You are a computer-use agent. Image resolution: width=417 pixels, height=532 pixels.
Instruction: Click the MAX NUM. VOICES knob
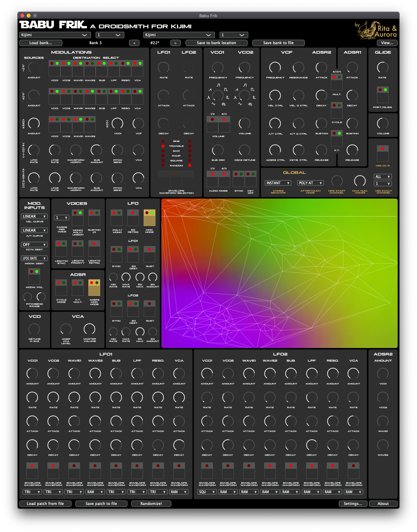click(x=360, y=181)
